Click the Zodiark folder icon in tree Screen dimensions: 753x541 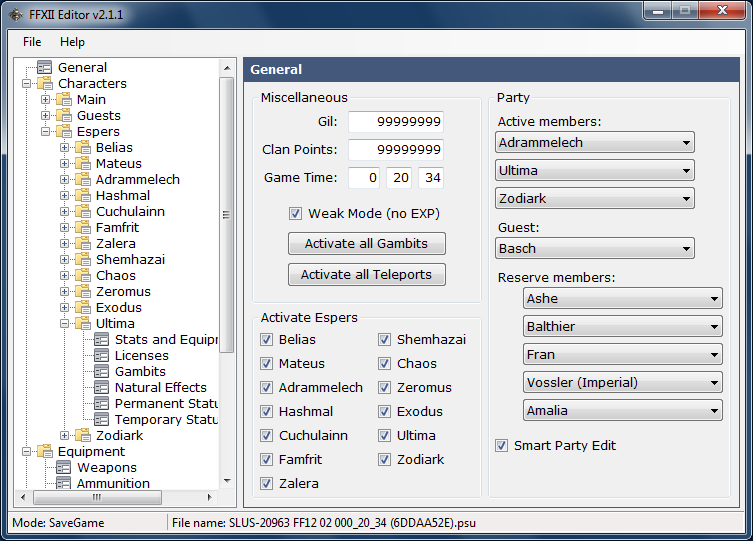click(x=83, y=435)
